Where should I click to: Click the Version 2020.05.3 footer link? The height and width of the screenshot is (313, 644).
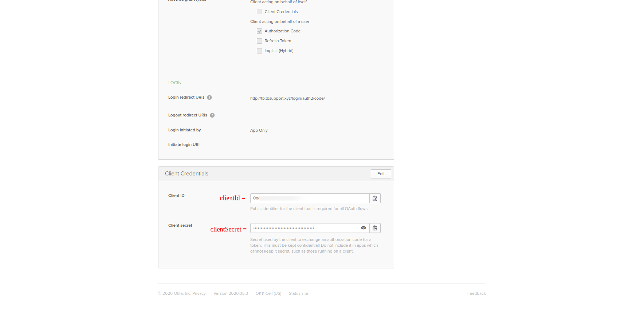pyautogui.click(x=231, y=294)
